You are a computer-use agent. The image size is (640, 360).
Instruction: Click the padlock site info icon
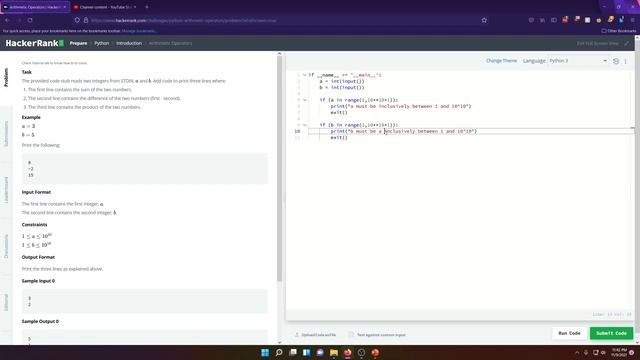[x=86, y=20]
